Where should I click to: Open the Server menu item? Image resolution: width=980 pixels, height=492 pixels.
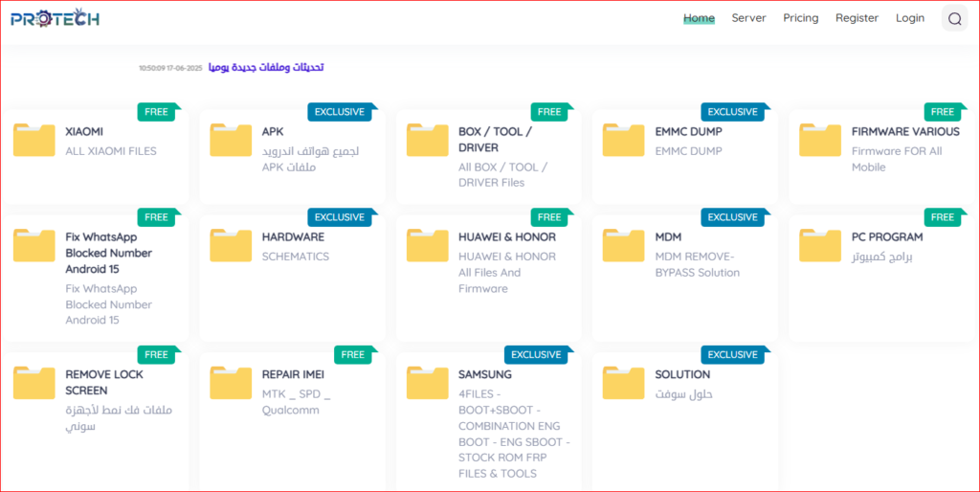click(x=748, y=18)
